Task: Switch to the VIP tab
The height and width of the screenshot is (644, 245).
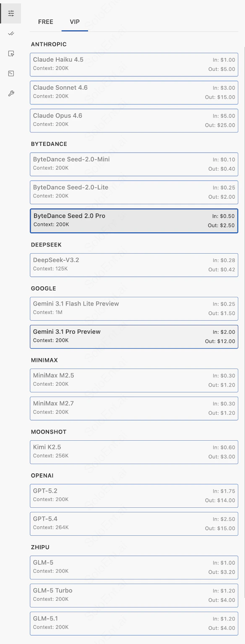Action: [74, 22]
